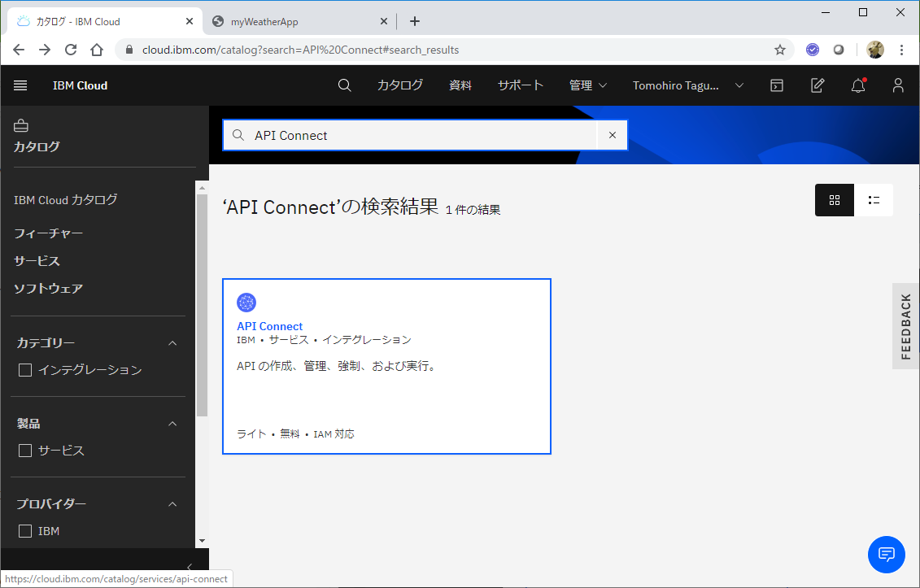
Task: Open the cost estimator edit icon
Action: point(818,85)
